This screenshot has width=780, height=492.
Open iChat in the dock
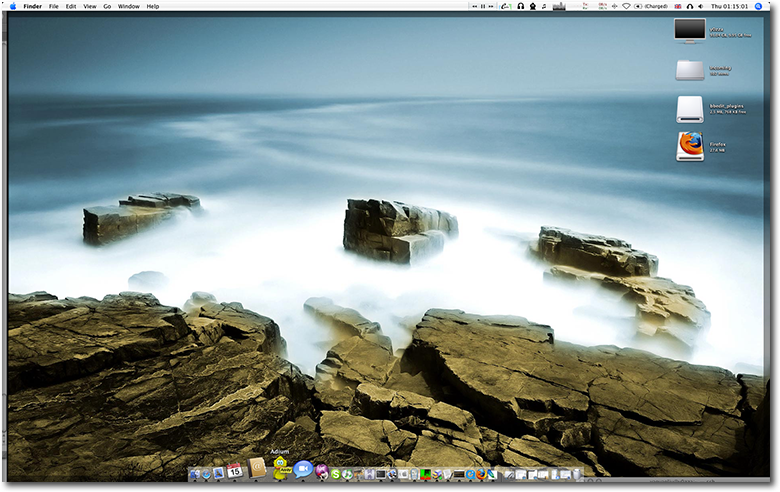303,469
